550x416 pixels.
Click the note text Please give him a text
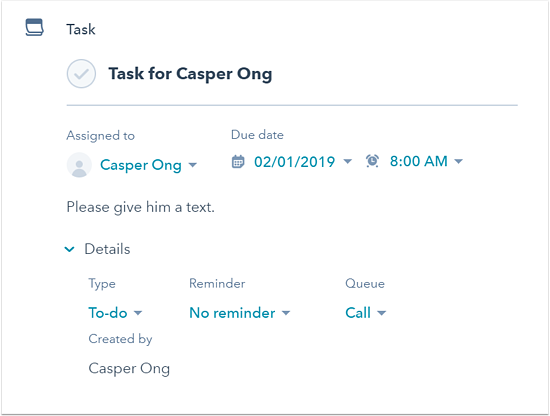pos(140,207)
